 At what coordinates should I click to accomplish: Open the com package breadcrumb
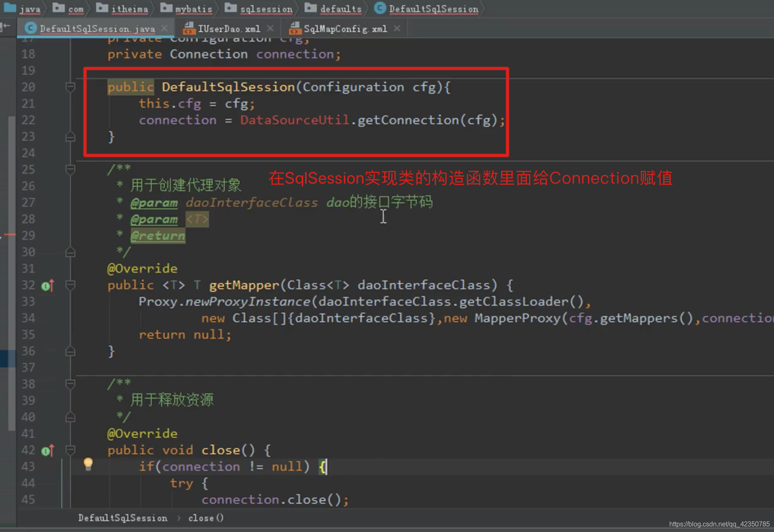point(68,8)
